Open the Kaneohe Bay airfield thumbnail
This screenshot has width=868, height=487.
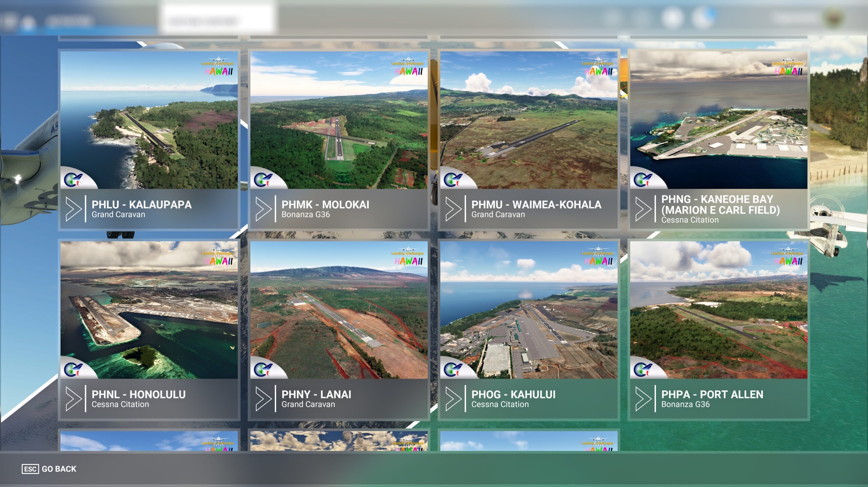coord(719,120)
